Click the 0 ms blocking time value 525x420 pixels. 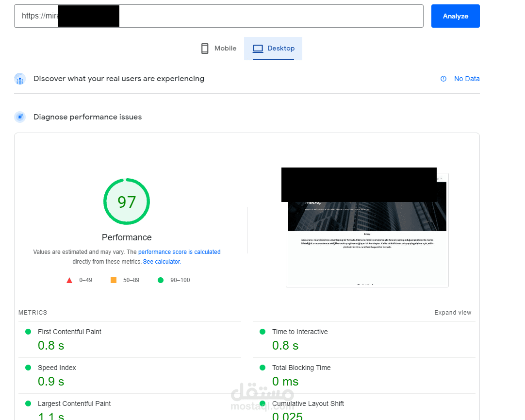(285, 382)
